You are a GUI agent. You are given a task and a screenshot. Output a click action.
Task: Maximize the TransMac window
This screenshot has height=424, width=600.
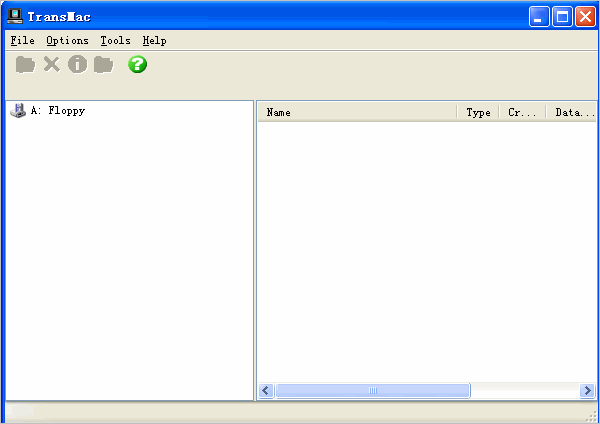(x=562, y=16)
